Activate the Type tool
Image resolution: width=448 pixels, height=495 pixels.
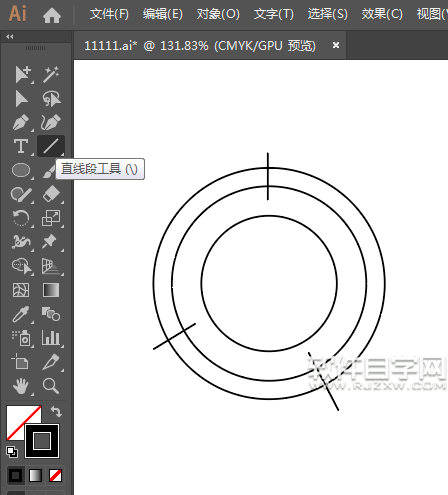pyautogui.click(x=21, y=146)
